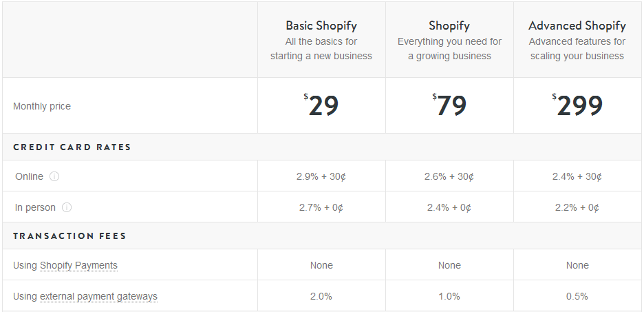Click the 0.5% external gateway fee
Viewport: 644px width, 312px height.
click(577, 296)
